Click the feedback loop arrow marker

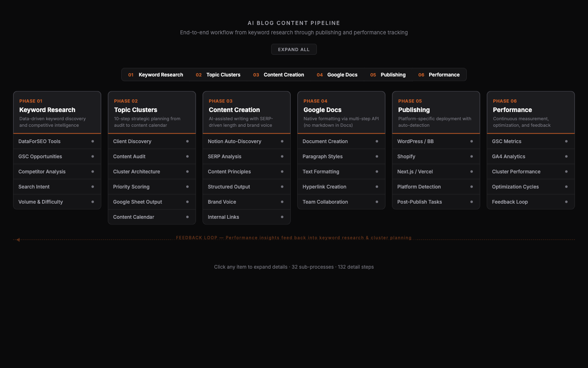pos(18,240)
